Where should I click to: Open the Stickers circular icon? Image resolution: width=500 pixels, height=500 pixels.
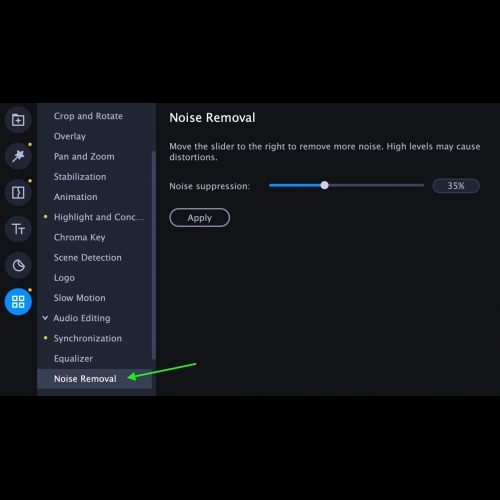(18, 265)
